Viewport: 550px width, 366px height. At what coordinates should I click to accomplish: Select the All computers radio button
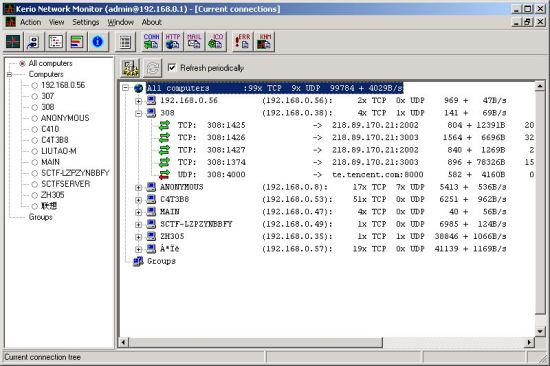(22, 64)
